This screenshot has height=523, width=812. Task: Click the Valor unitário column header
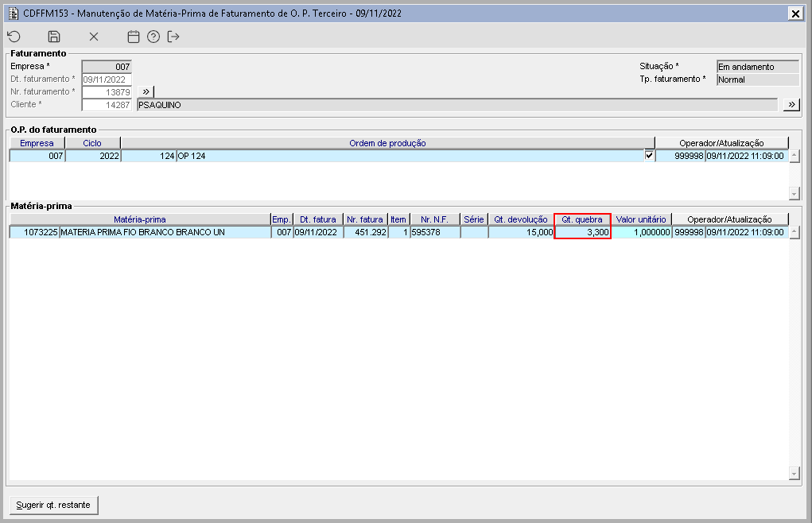pos(641,219)
